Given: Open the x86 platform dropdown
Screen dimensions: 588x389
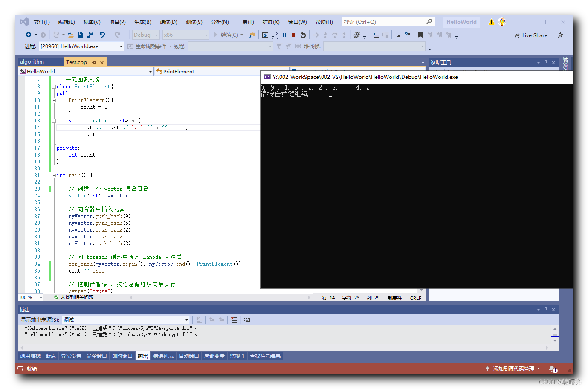Looking at the screenshot, I should [x=206, y=35].
